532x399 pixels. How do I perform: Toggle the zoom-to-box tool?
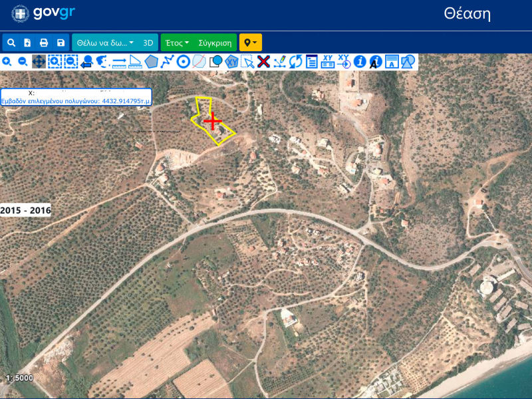click(55, 62)
